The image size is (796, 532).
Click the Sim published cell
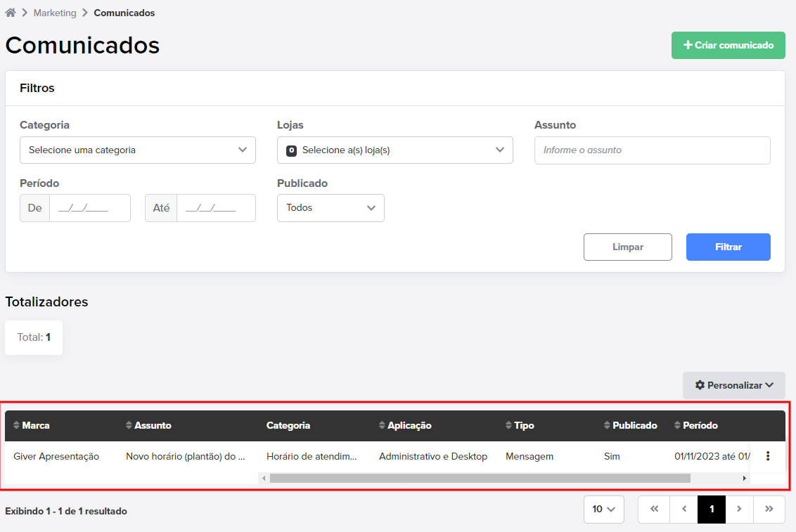click(612, 456)
